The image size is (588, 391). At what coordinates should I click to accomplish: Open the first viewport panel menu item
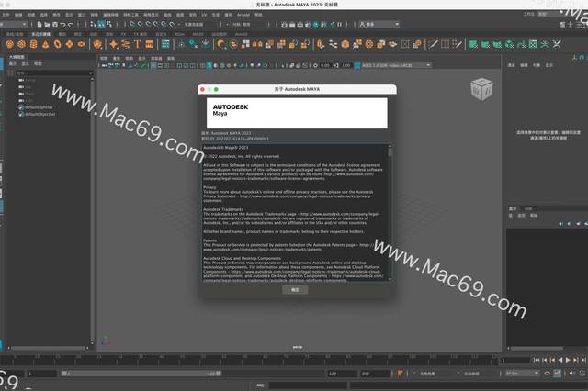(x=104, y=59)
